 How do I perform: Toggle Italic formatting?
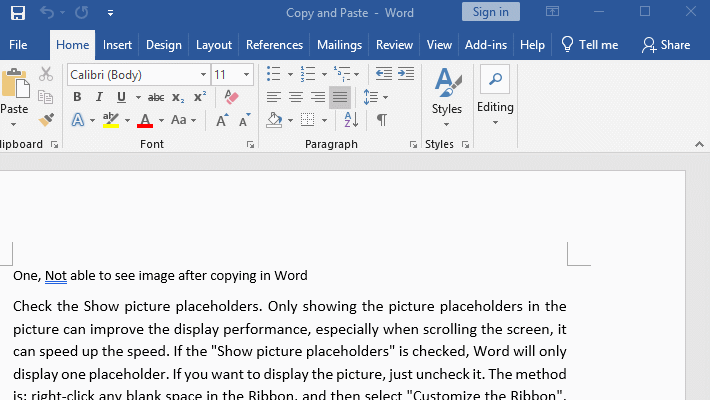coord(99,97)
